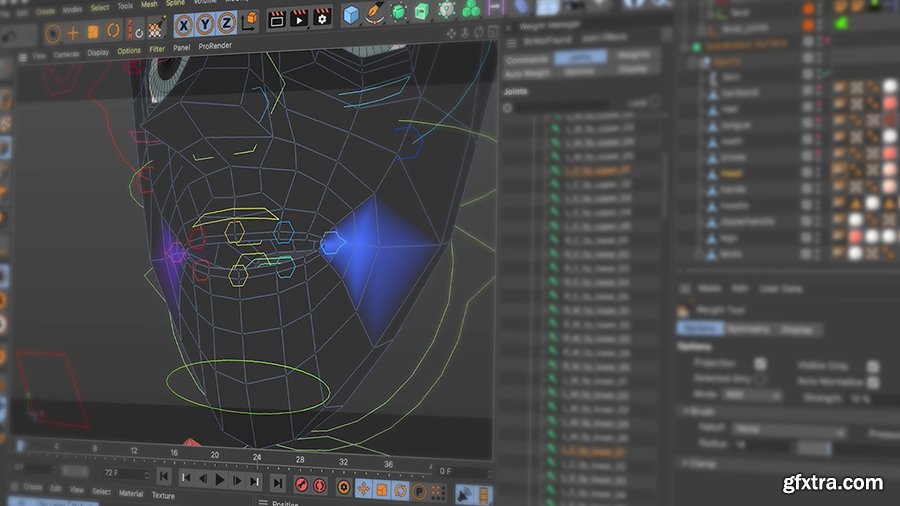Toggle the Auto Normalize checkbox
The height and width of the screenshot is (506, 900).
pyautogui.click(x=873, y=382)
